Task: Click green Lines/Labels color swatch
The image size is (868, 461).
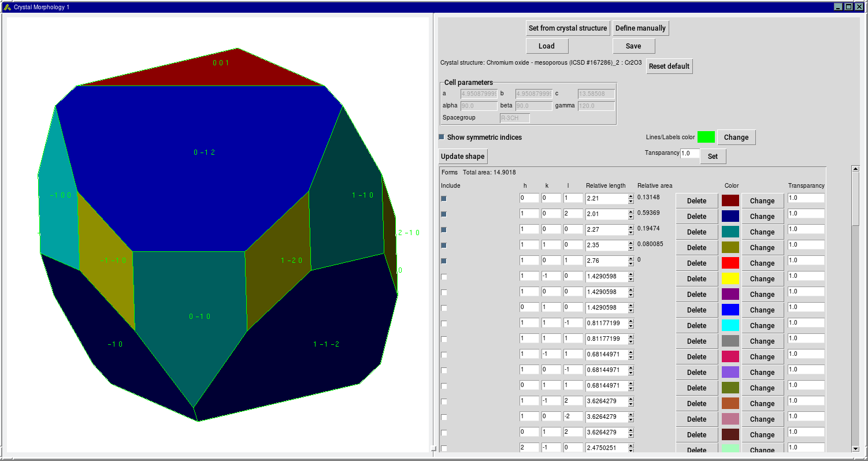Action: (x=706, y=137)
